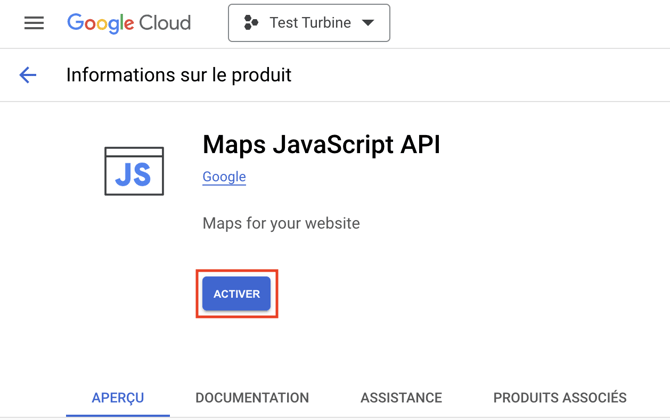Show the PRODUITS ASSOCIÉS tab
The height and width of the screenshot is (420, 670).
[x=560, y=397]
